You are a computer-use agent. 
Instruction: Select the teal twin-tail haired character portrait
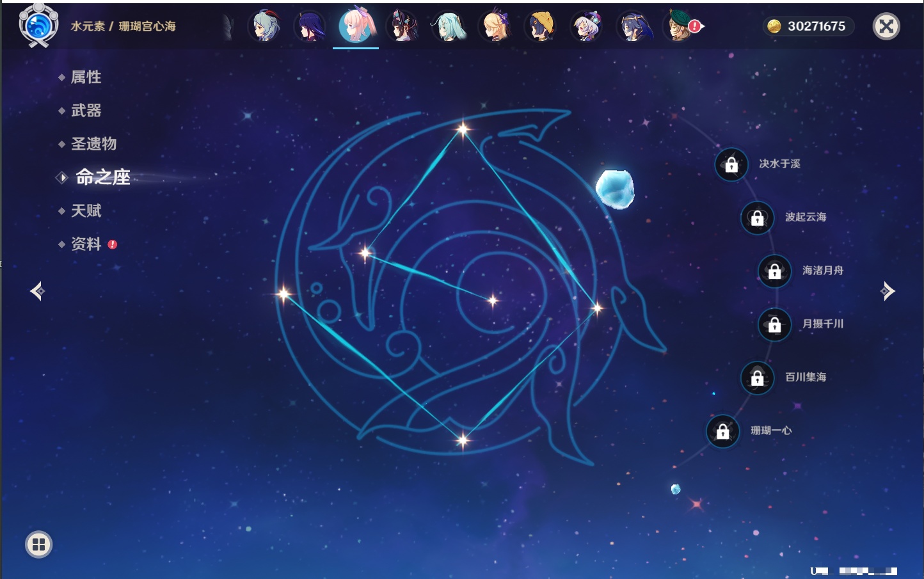pos(449,26)
